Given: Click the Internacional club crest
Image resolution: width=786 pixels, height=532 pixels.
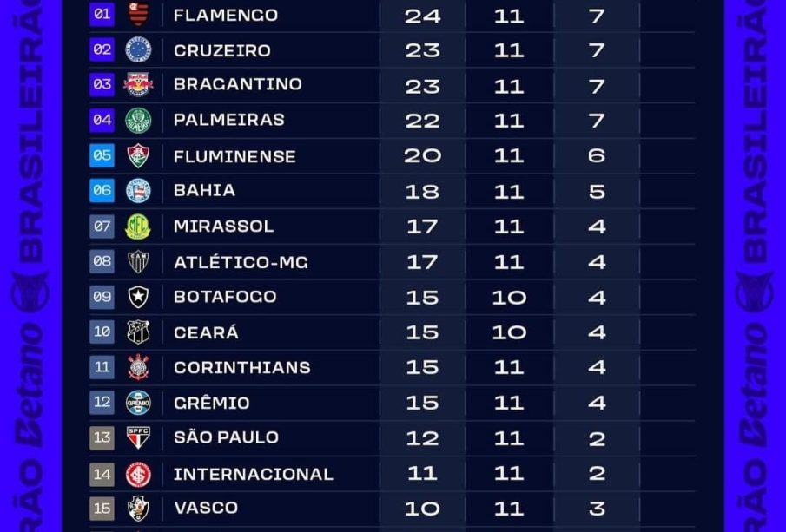Looking at the screenshot, I should (x=138, y=474).
